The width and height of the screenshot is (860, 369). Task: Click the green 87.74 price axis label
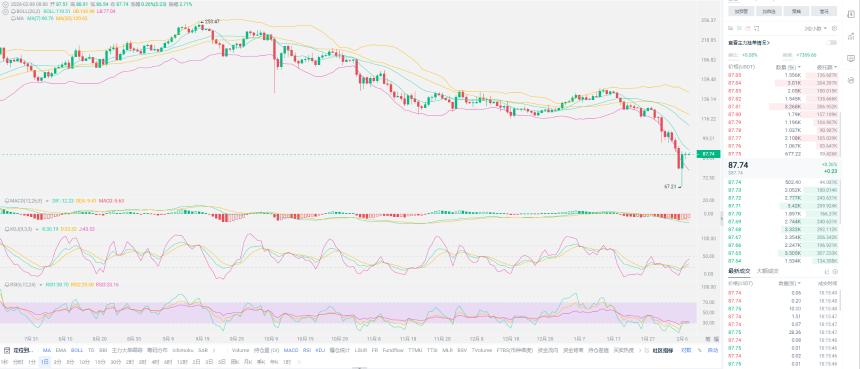tap(708, 154)
